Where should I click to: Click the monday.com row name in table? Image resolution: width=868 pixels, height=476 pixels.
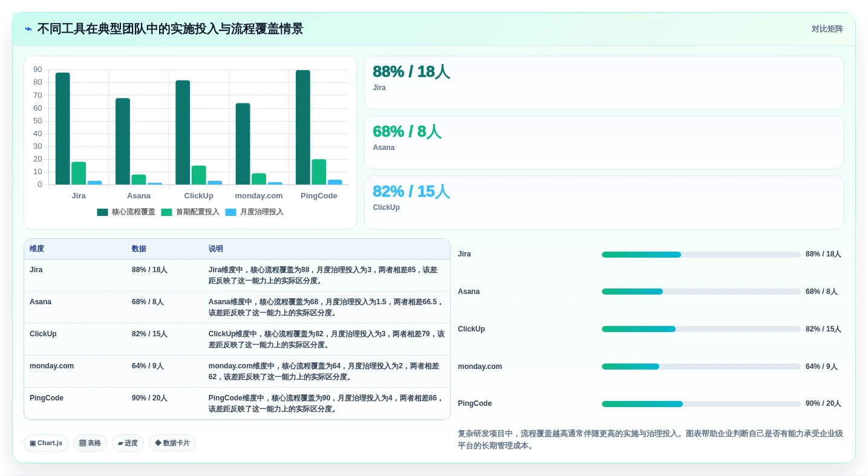[51, 366]
